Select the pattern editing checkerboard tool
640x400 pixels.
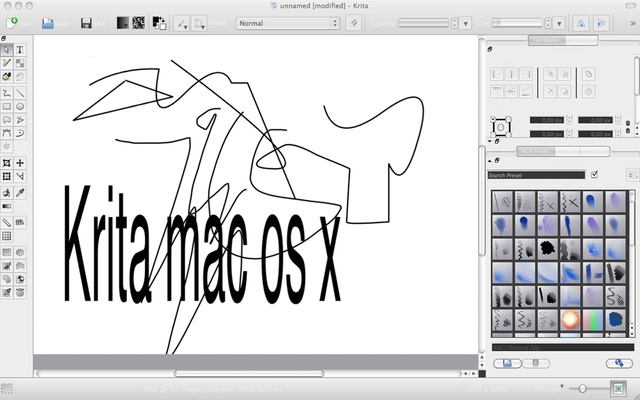tap(20, 63)
